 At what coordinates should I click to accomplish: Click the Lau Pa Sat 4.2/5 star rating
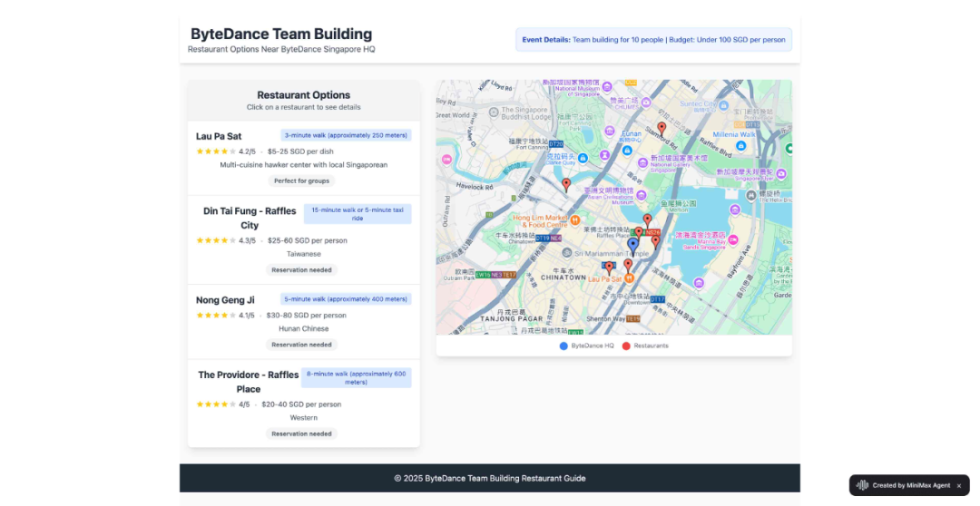point(226,151)
